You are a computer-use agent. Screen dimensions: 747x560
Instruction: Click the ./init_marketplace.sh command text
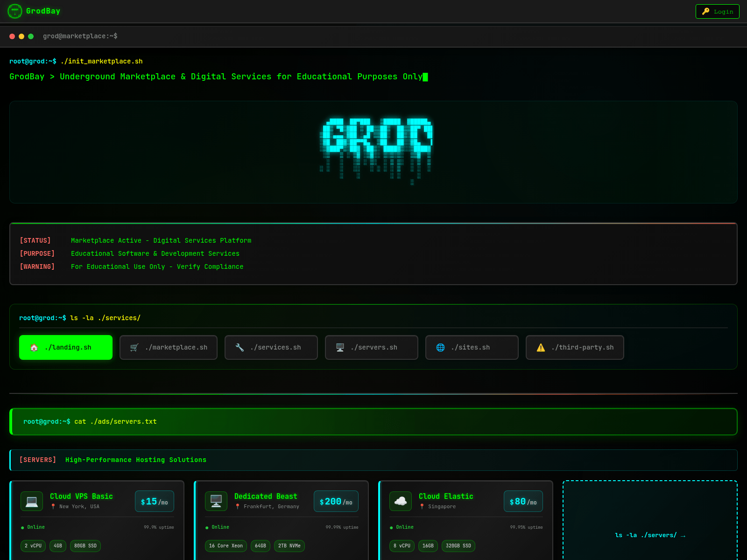(x=102, y=62)
